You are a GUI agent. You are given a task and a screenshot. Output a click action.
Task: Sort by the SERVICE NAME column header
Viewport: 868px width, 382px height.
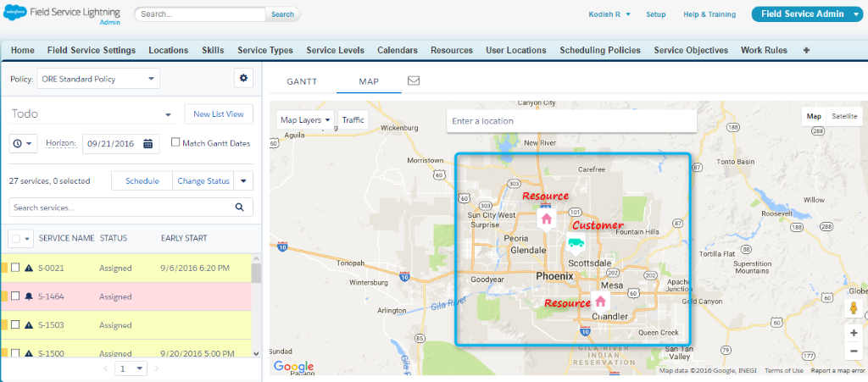click(x=66, y=238)
